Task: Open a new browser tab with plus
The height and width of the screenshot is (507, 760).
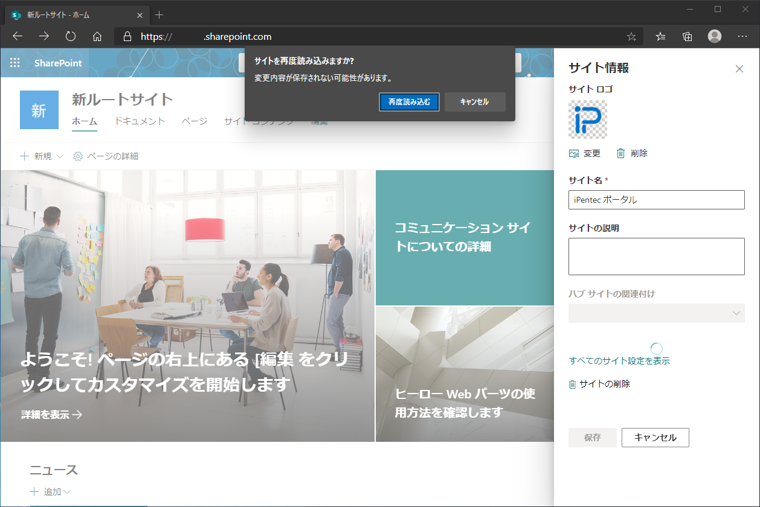Action: [x=159, y=15]
